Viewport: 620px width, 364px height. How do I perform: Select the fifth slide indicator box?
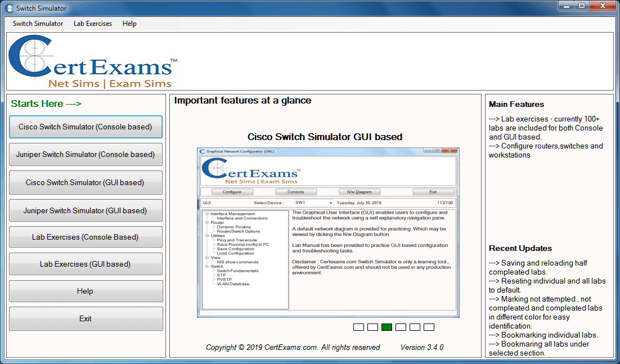pyautogui.click(x=415, y=327)
